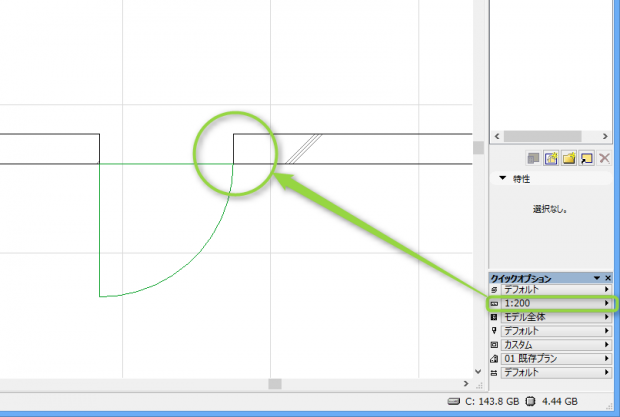Click the drawing area scroll right arrow

coord(466,384)
